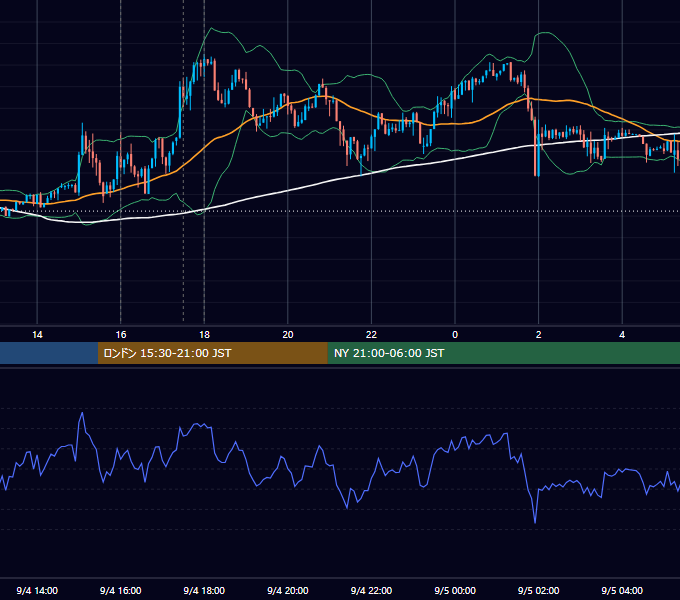This screenshot has height=600, width=680.
Task: Click the 2 hour axis label
Action: pyautogui.click(x=539, y=335)
